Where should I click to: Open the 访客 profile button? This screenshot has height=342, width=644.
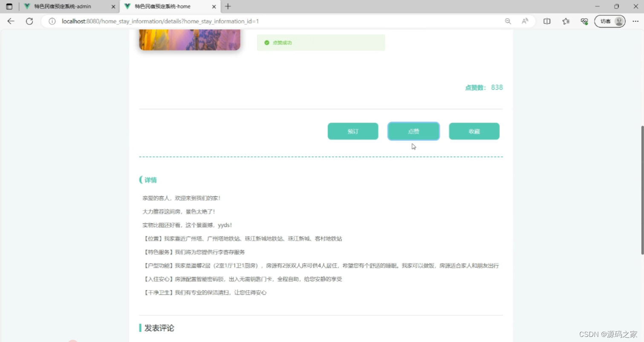609,21
